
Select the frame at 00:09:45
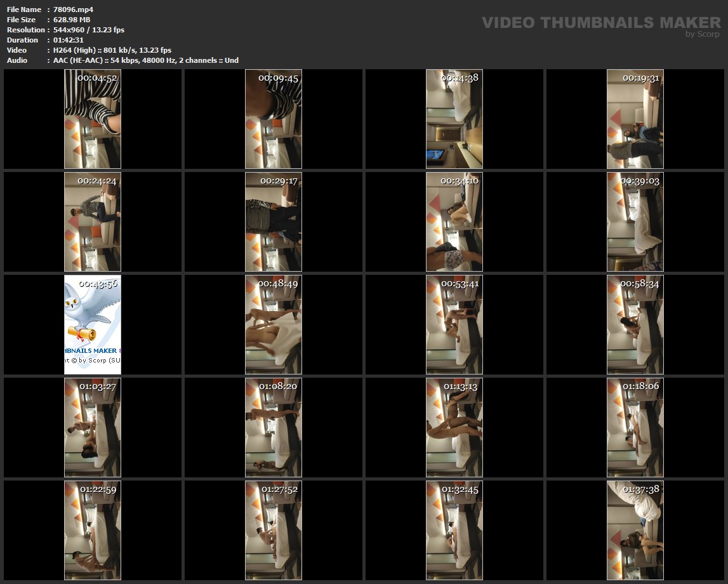click(x=273, y=119)
